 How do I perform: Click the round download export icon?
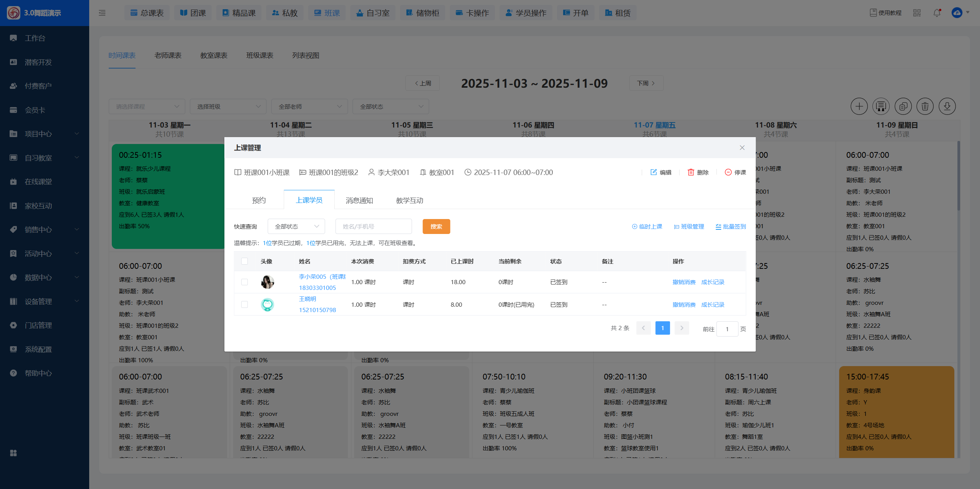[x=947, y=106]
